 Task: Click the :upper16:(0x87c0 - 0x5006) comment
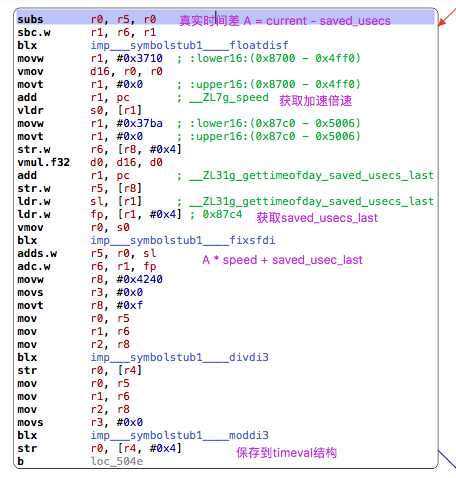[x=275, y=136]
